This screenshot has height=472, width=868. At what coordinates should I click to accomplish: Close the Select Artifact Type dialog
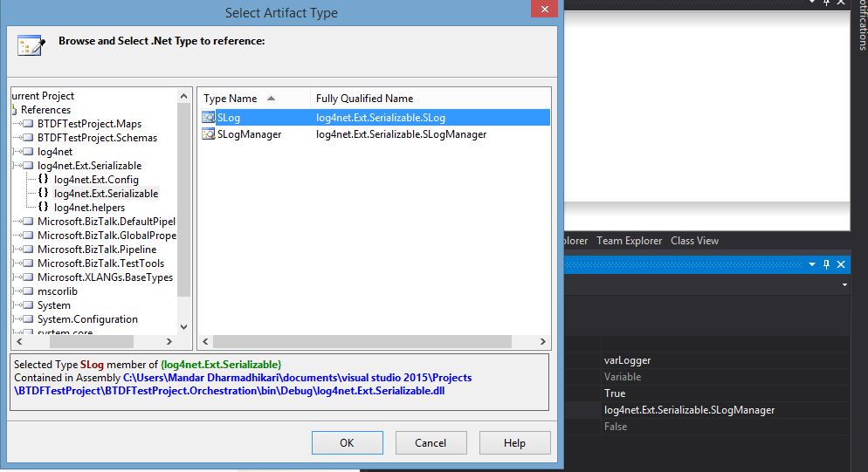(x=544, y=9)
